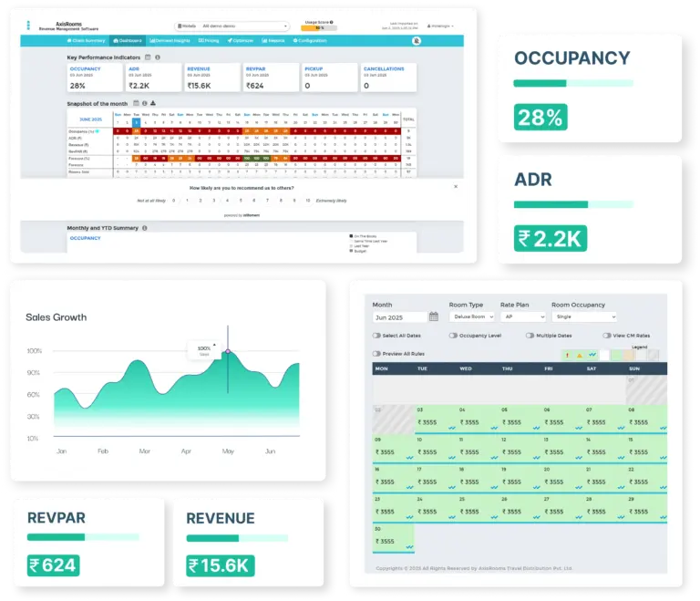The width and height of the screenshot is (700, 601).
Task: Click download icon in Snapshot of the month
Action: [x=153, y=103]
